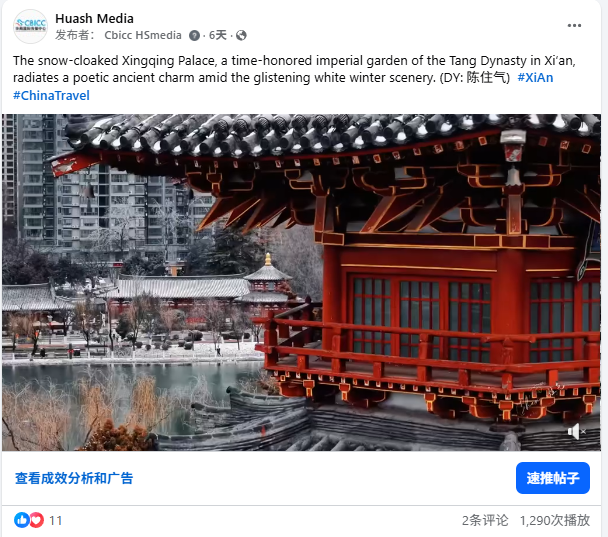This screenshot has width=608, height=537.
Task: Click the reaction count 11
Action: click(x=55, y=520)
